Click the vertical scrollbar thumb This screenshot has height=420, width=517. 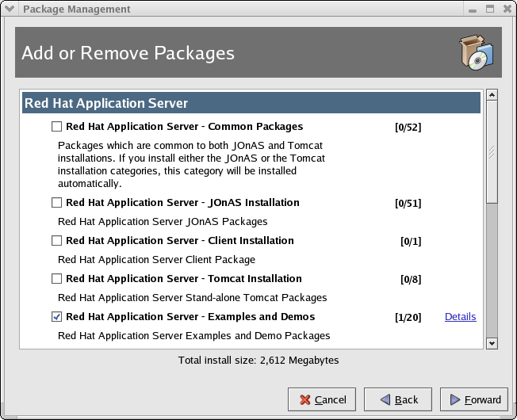coord(492,151)
